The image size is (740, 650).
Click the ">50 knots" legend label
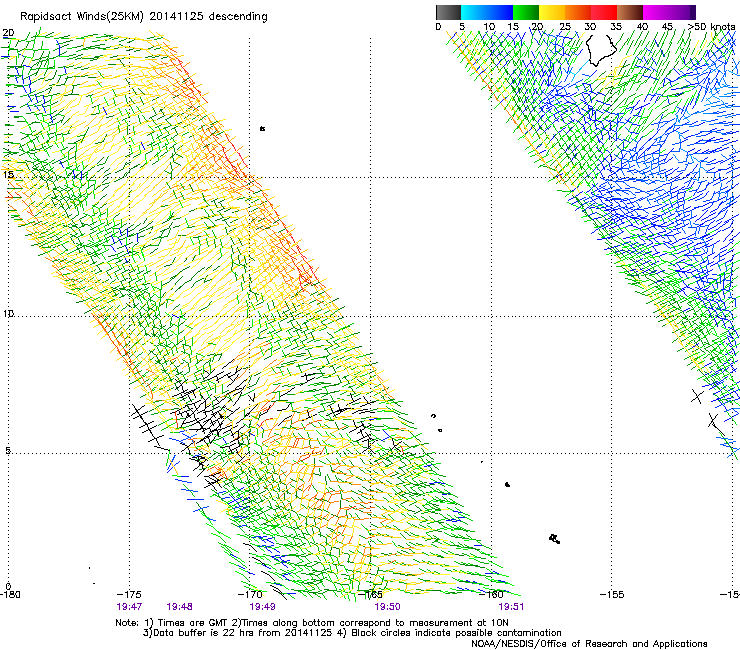[x=711, y=27]
